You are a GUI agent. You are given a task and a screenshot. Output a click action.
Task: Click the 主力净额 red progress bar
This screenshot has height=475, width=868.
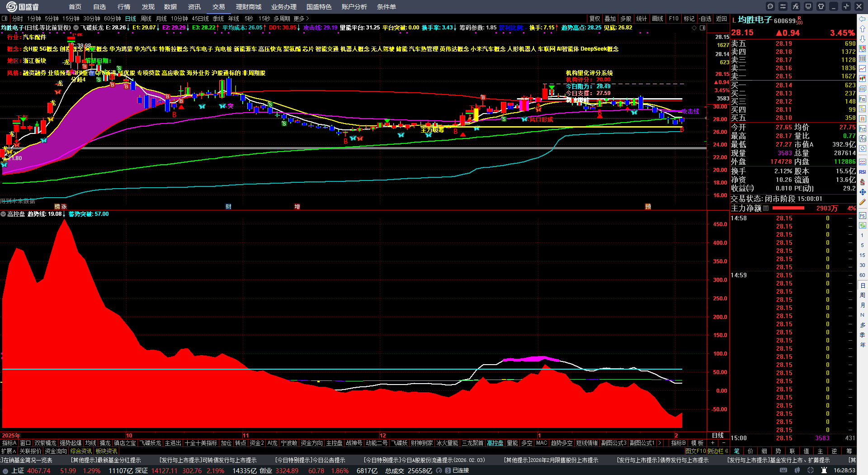[x=788, y=208]
